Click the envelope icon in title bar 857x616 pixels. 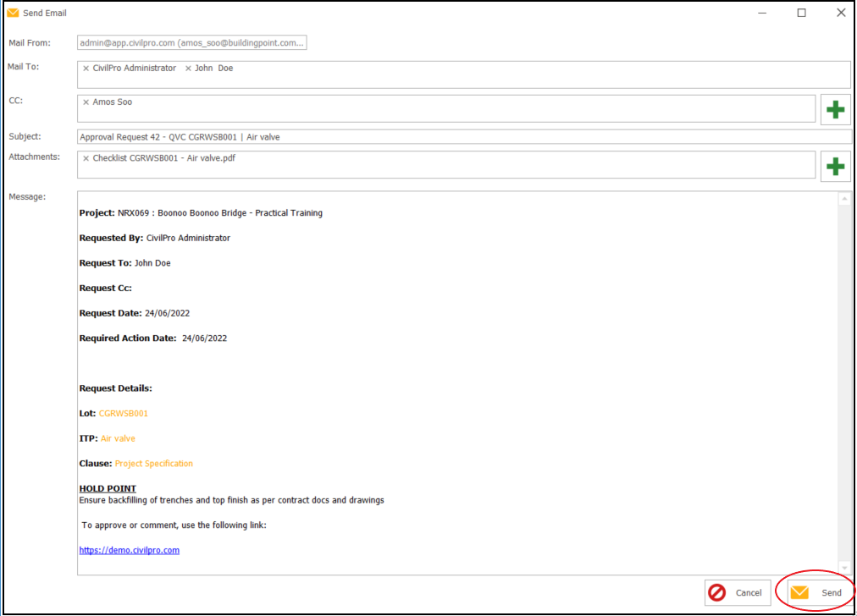point(13,13)
